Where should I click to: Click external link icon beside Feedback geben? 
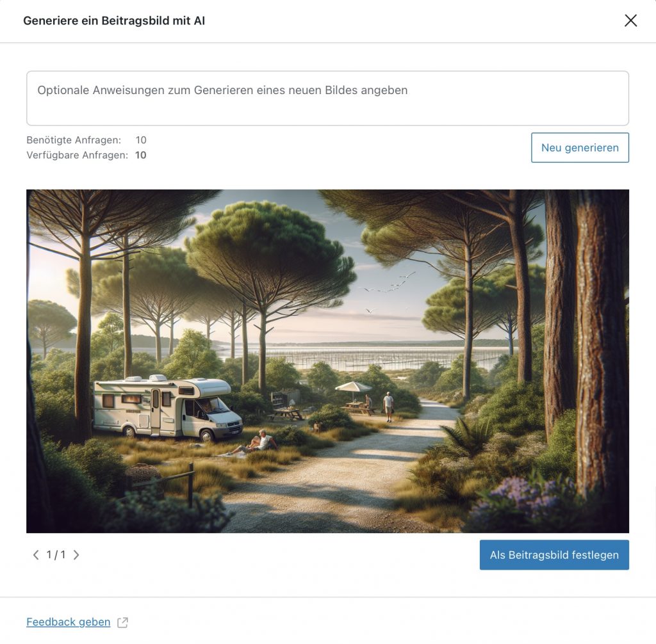tap(122, 622)
